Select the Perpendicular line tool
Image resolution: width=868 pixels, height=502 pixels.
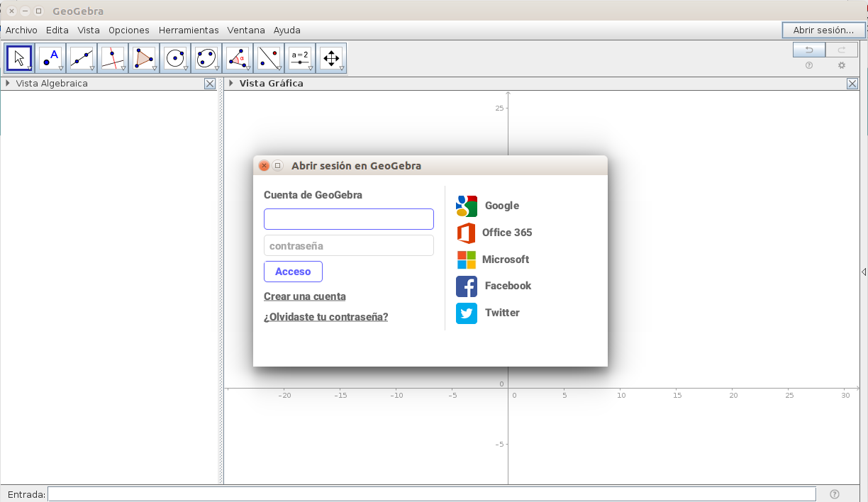tap(113, 58)
